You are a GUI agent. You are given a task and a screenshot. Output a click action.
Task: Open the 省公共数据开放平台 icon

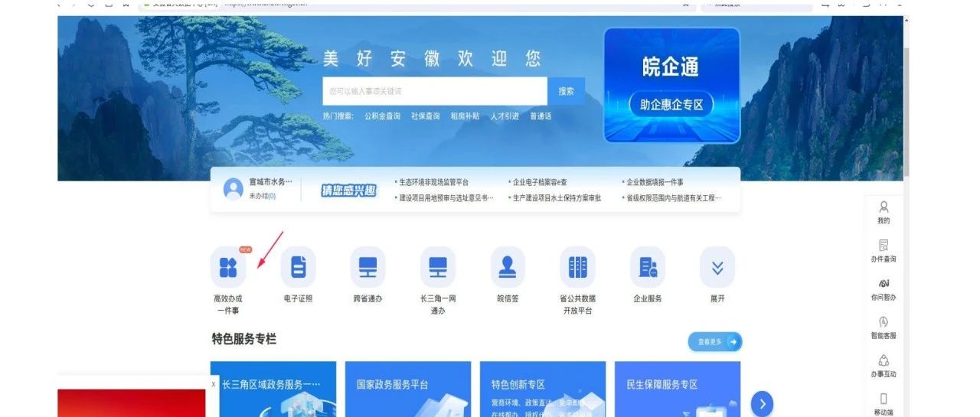click(x=577, y=267)
